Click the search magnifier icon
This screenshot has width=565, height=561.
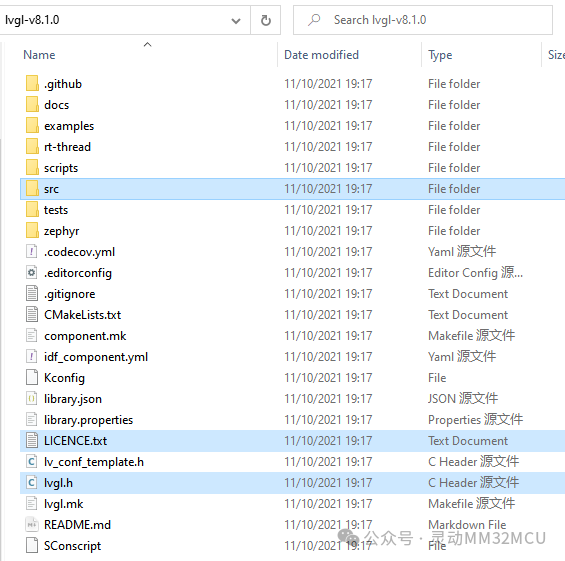[x=314, y=20]
